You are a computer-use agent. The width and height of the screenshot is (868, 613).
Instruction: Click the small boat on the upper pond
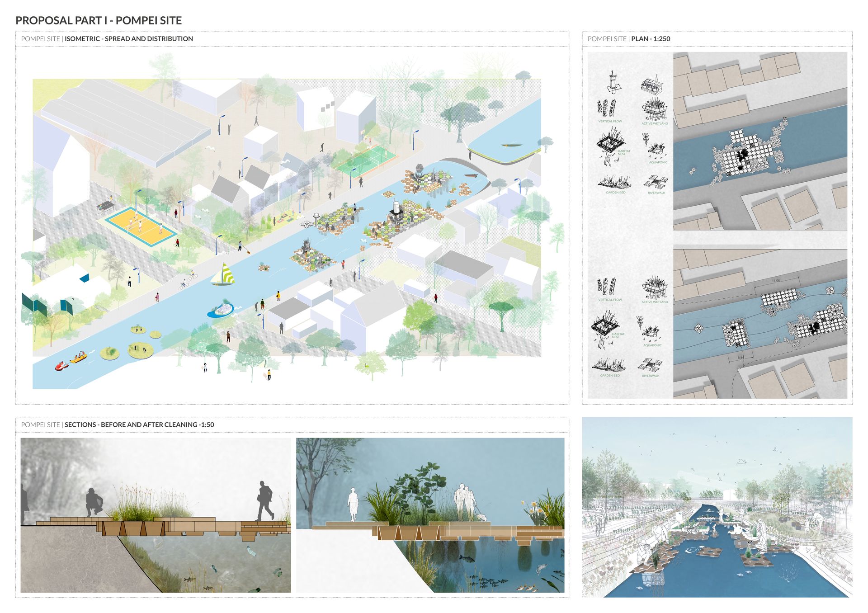511,146
